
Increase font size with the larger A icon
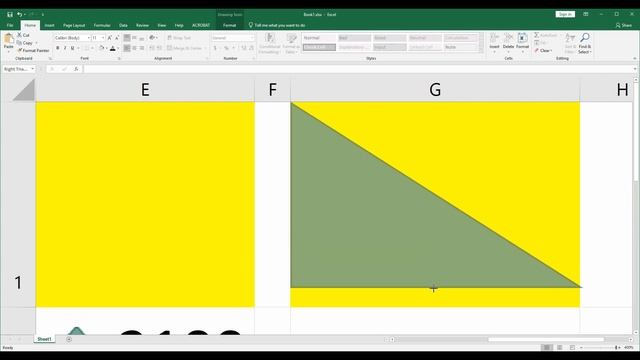[109, 38]
